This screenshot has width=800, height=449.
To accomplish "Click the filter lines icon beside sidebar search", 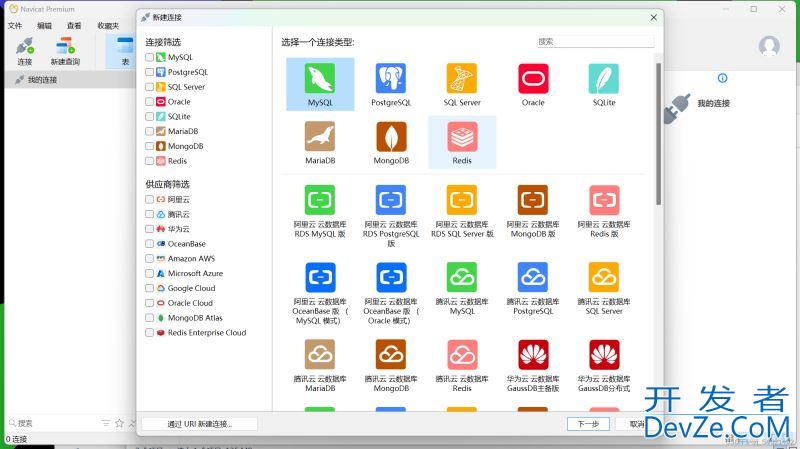I will [x=106, y=423].
